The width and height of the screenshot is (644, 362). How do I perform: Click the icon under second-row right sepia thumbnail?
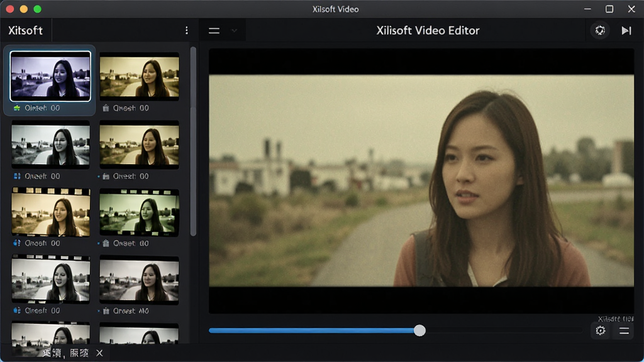pyautogui.click(x=106, y=176)
